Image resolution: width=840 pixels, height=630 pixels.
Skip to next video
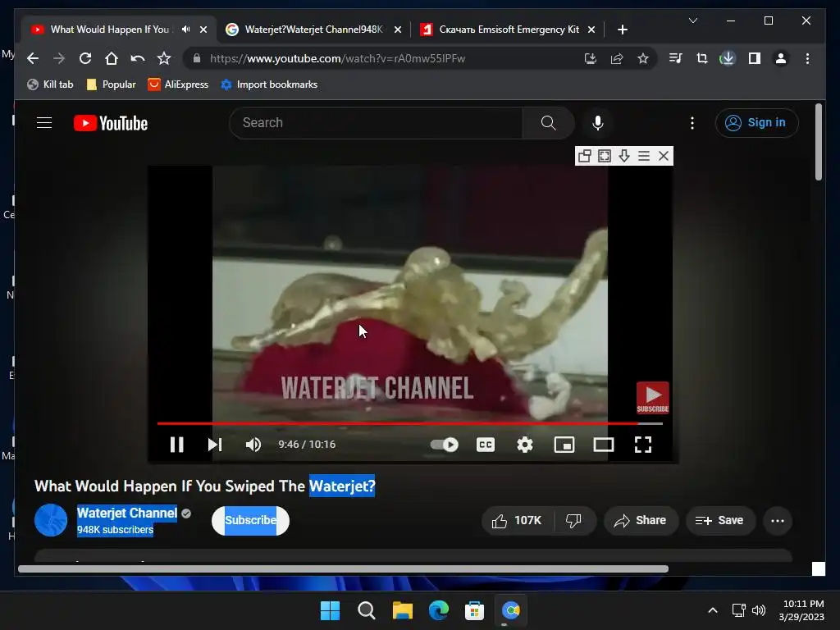click(x=215, y=445)
